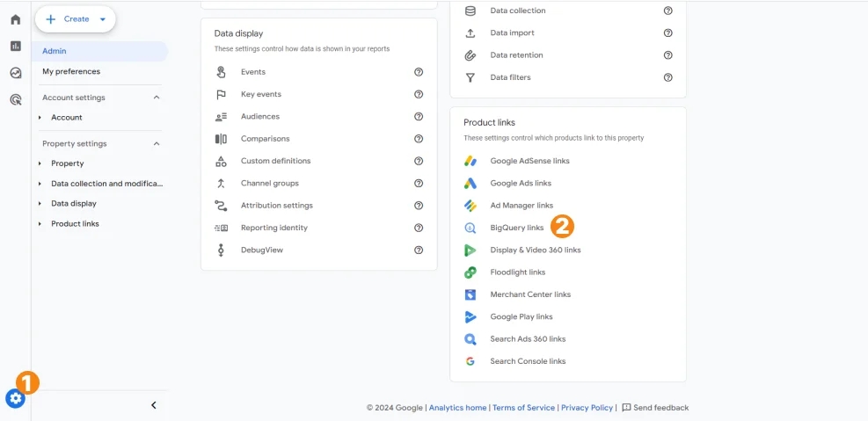The height and width of the screenshot is (421, 868).
Task: Expand the Data display tree item
Action: click(40, 204)
